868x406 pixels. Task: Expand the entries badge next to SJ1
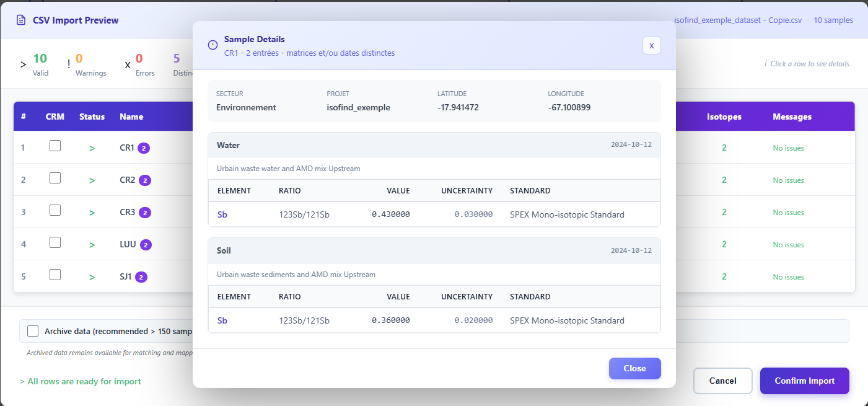(143, 276)
